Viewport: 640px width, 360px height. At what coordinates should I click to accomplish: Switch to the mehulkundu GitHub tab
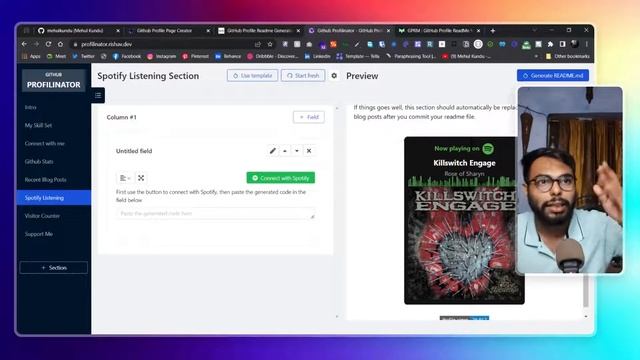[x=75, y=31]
